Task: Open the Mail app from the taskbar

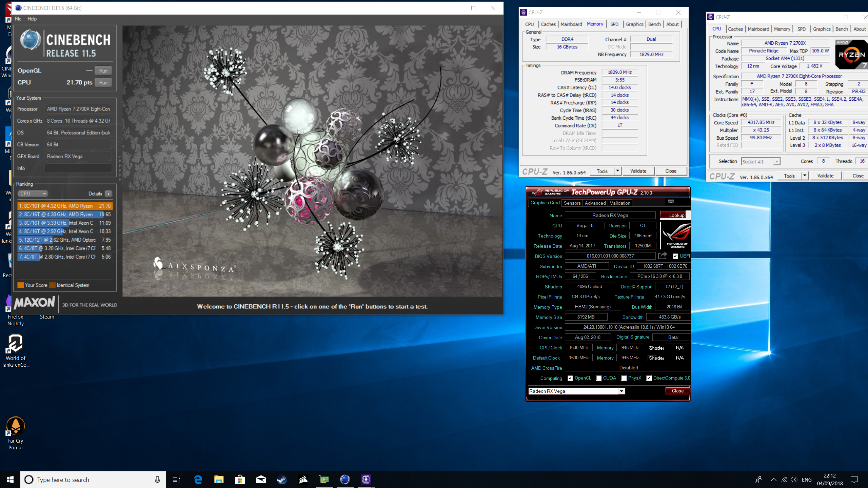Action: [261, 480]
